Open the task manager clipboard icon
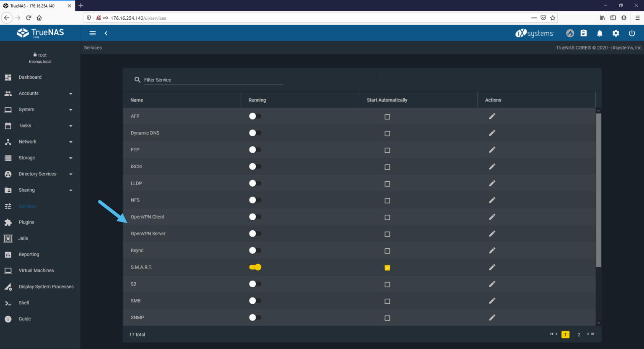Viewport: 644px width, 349px height. click(584, 33)
